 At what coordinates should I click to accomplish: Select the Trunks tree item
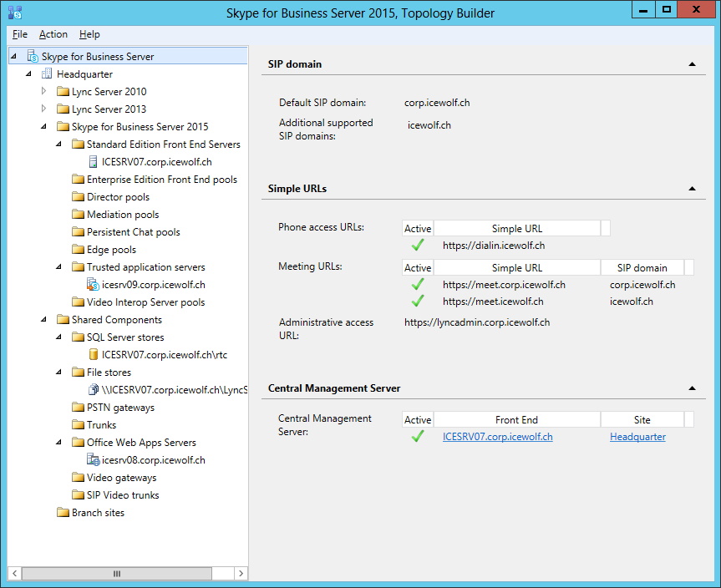tap(101, 425)
